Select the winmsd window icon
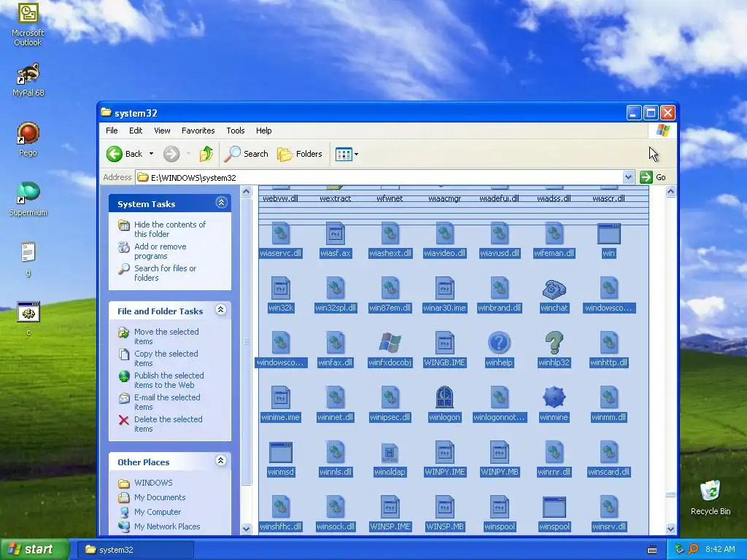This screenshot has height=560, width=747. coord(281,452)
